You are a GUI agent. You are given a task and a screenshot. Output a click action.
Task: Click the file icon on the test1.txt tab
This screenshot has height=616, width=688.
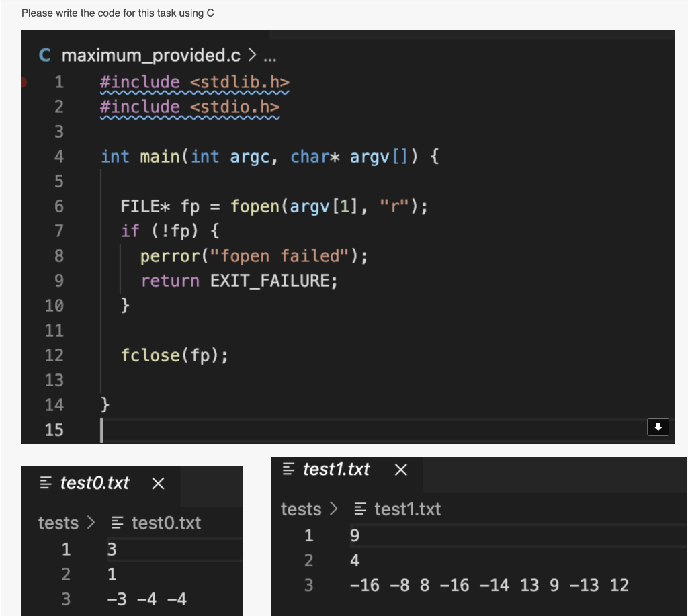(289, 470)
